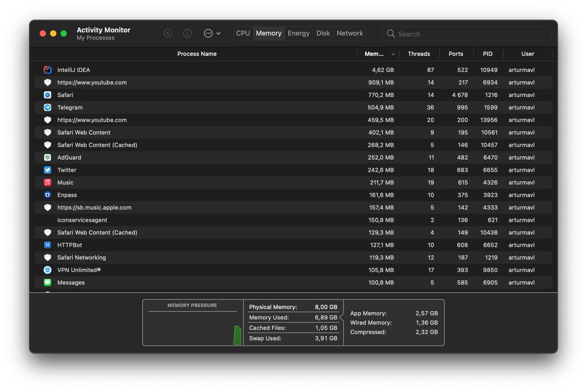587x392 pixels.
Task: Select the Safari Networking process name
Action: pos(82,257)
